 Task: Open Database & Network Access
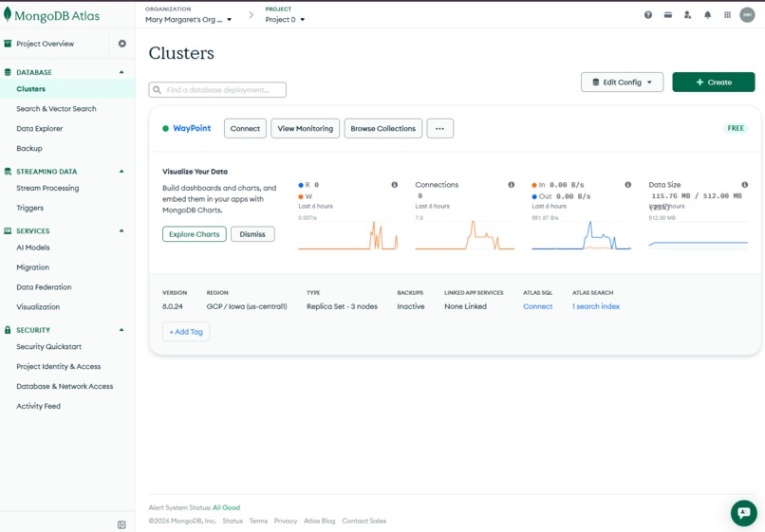coord(65,386)
